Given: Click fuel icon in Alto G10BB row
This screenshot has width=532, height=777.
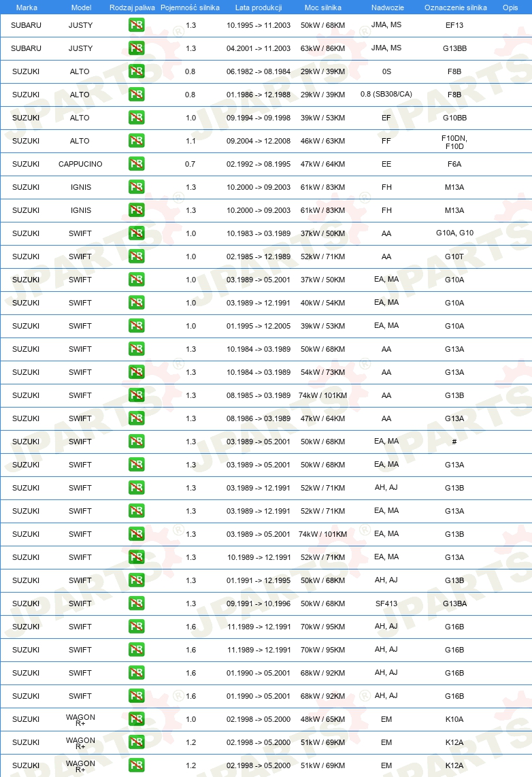Looking at the screenshot, I should [136, 118].
